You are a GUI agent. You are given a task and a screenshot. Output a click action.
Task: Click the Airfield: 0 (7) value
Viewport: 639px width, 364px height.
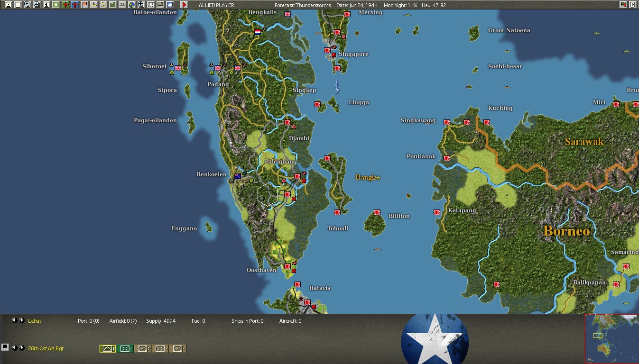coord(123,321)
